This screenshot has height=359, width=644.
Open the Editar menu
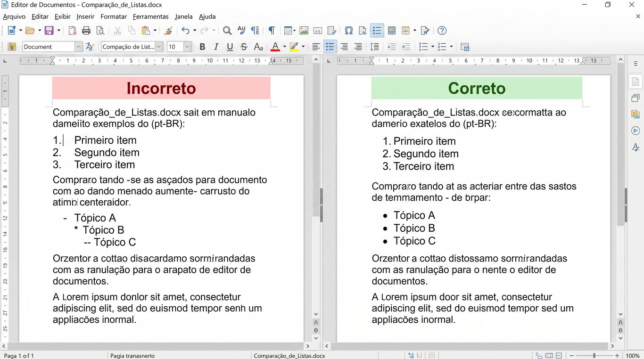click(40, 16)
